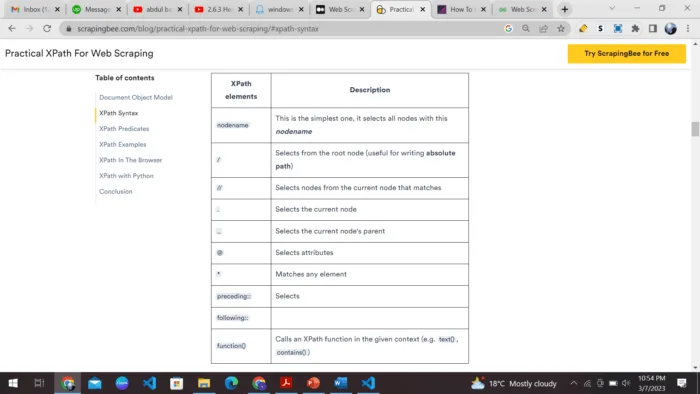Bookmark this page with the star icon
Screen dimensions: 700x394
(561, 29)
